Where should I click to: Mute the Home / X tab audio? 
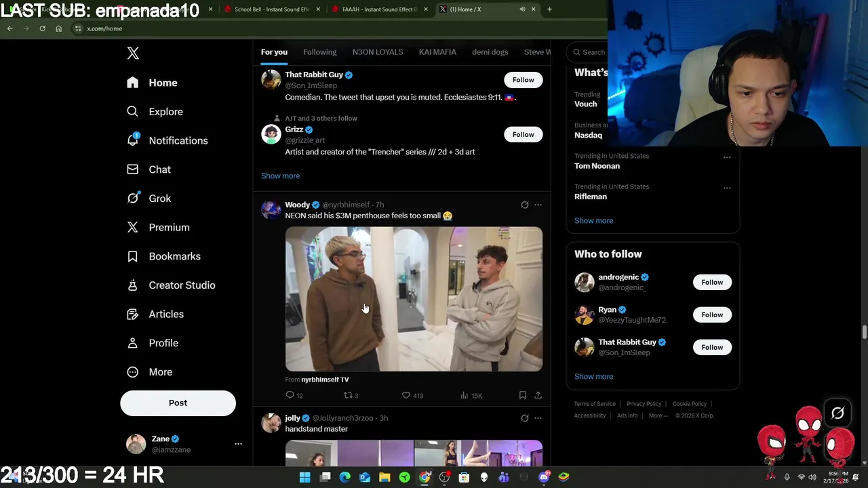click(x=522, y=9)
